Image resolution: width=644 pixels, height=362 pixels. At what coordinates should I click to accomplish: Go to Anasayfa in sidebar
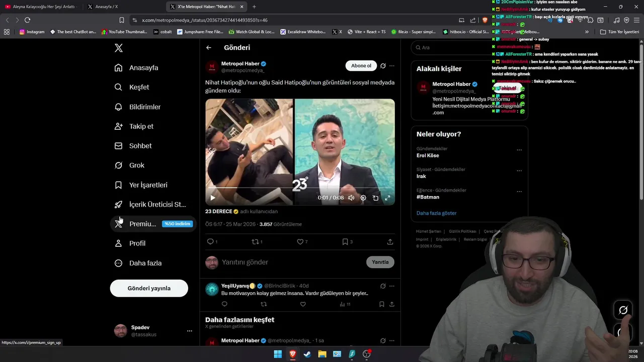pos(136,67)
